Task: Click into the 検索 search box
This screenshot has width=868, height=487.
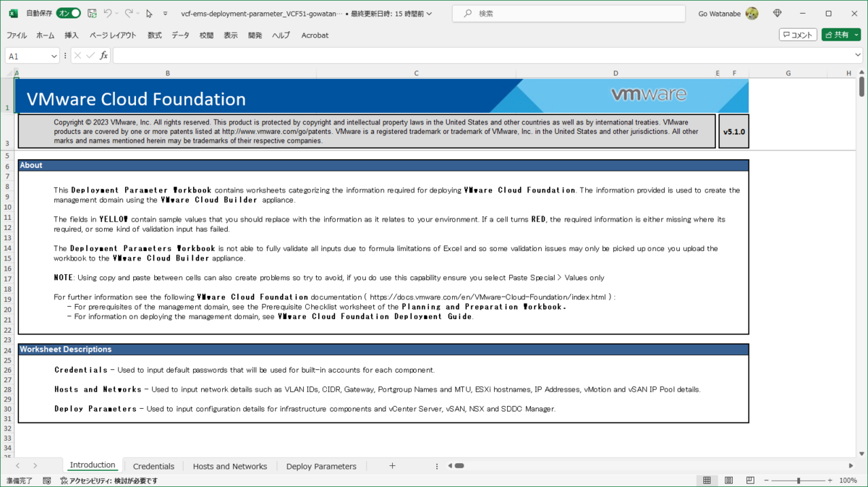Action: (x=569, y=13)
